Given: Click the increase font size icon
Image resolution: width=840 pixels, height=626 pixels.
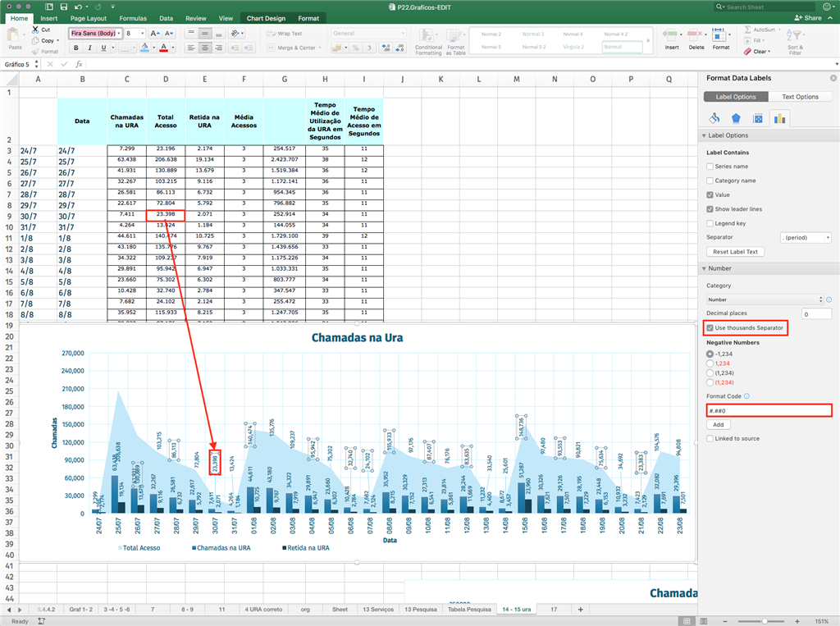Looking at the screenshot, I should (156, 34).
